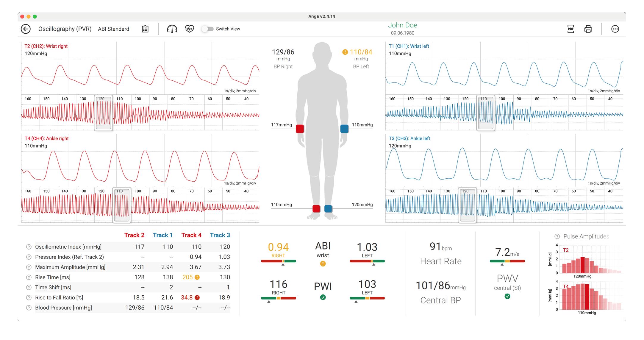Toggle the Switch View switch

pos(208,29)
